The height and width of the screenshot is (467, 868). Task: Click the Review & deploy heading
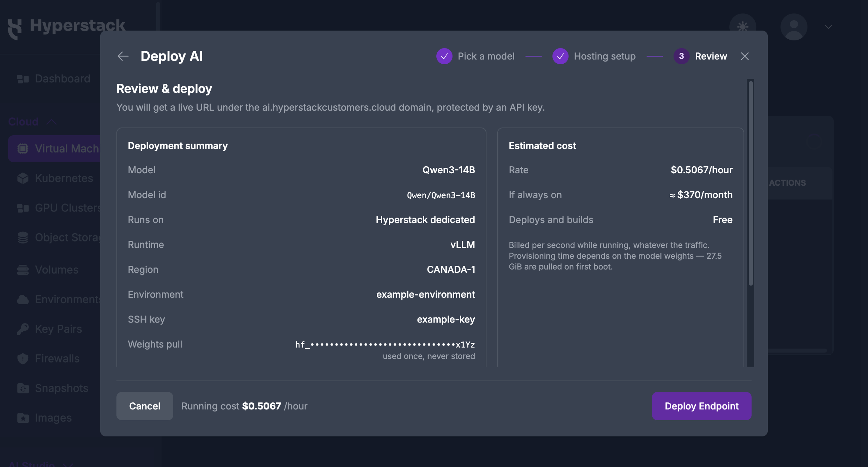coord(164,88)
